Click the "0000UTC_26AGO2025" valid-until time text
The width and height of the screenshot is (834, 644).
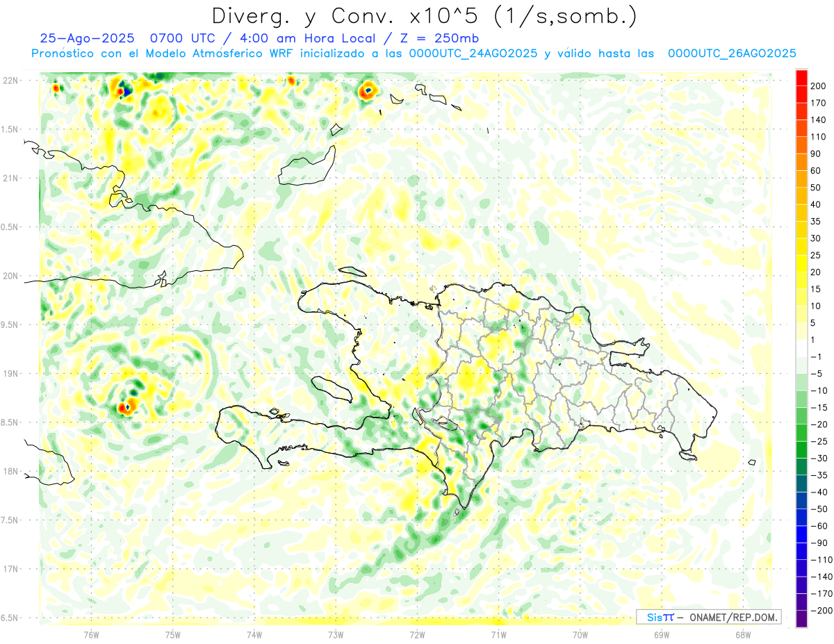(732, 53)
